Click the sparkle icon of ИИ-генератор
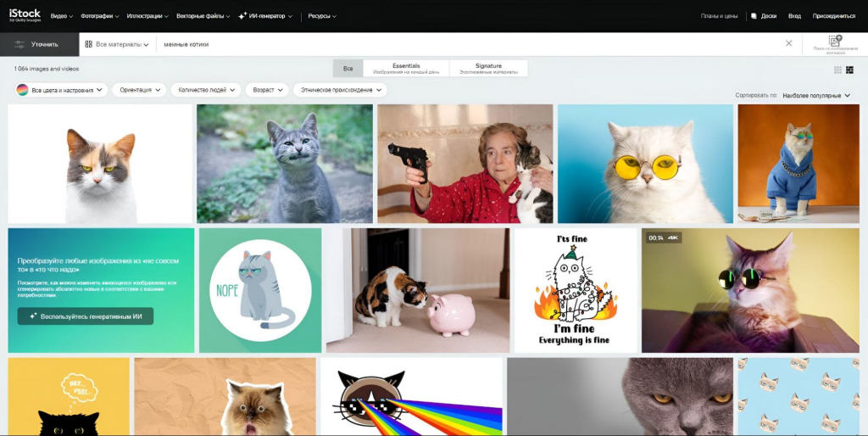This screenshot has width=868, height=436. pyautogui.click(x=242, y=16)
